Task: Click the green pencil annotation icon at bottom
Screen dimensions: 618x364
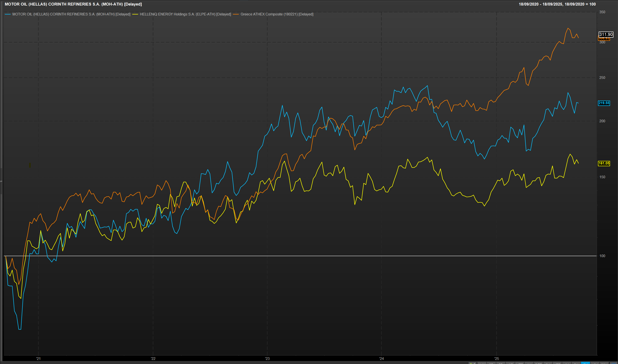Action: (x=472, y=363)
